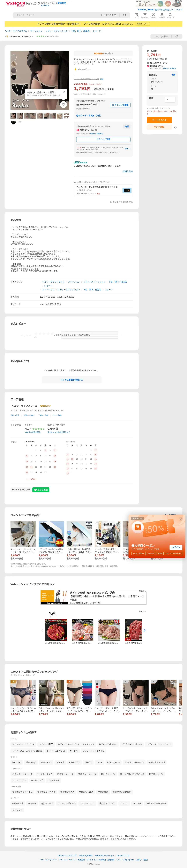187x868 pixels.
Task: Open order history icon in header
Action: tap(153, 15)
